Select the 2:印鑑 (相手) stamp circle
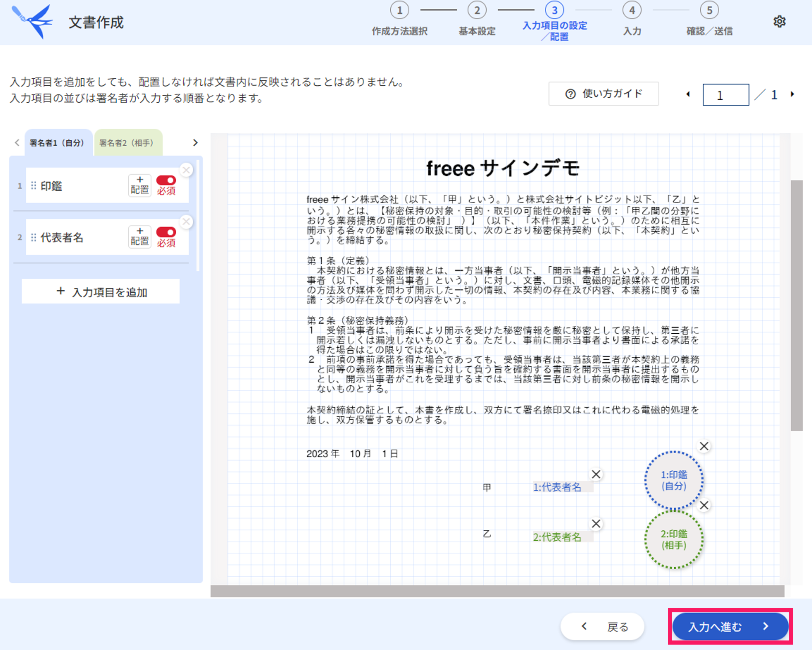This screenshot has width=812, height=650. coord(674,539)
